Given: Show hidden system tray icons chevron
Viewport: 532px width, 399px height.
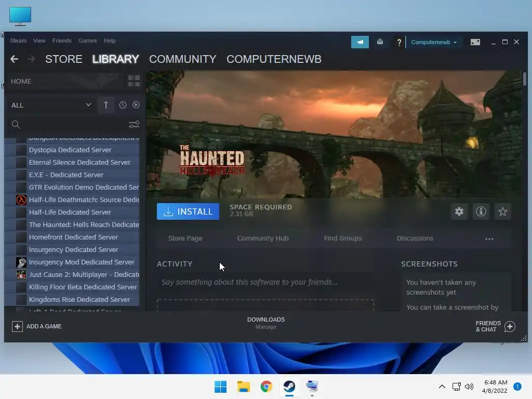Looking at the screenshot, I should coord(442,387).
